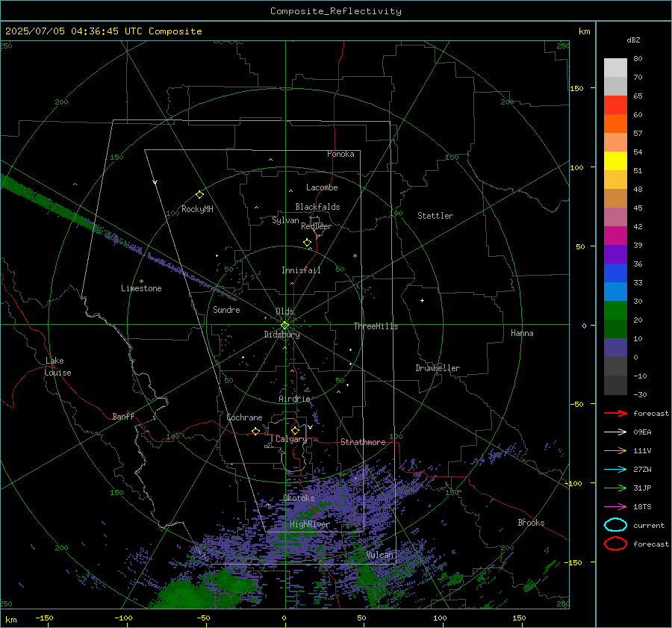Screen dimensions: 672x628
Task: Select the light gray 70-80 dBZ swatch
Action: [615, 68]
